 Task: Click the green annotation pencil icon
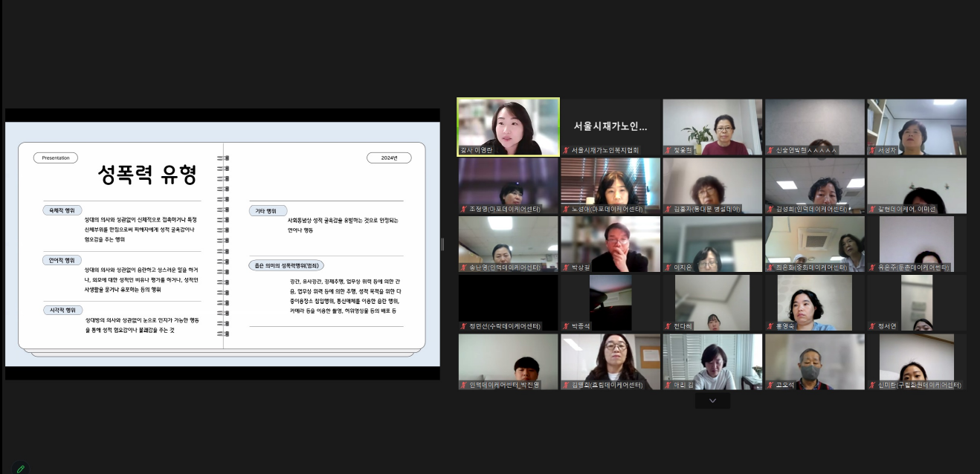tap(21, 468)
